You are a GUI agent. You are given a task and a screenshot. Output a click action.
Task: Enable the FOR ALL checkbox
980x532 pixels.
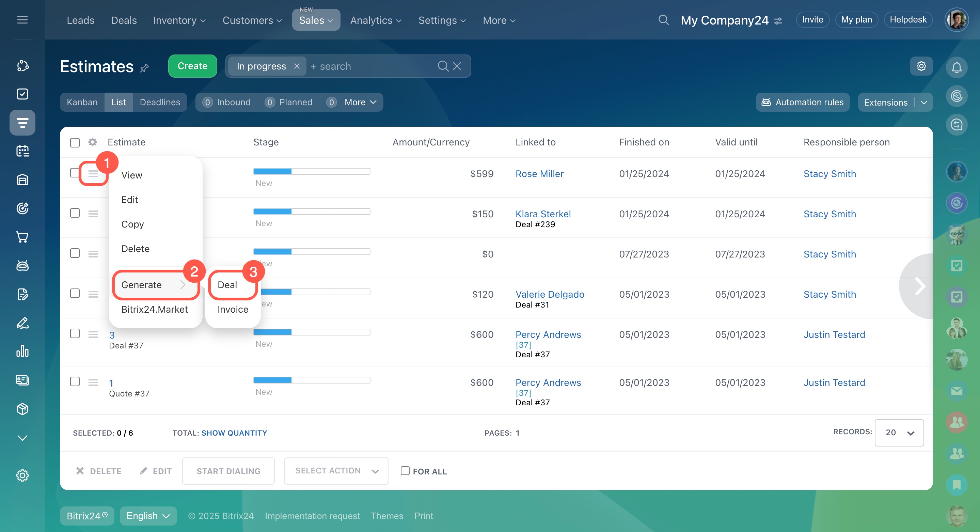pos(405,471)
